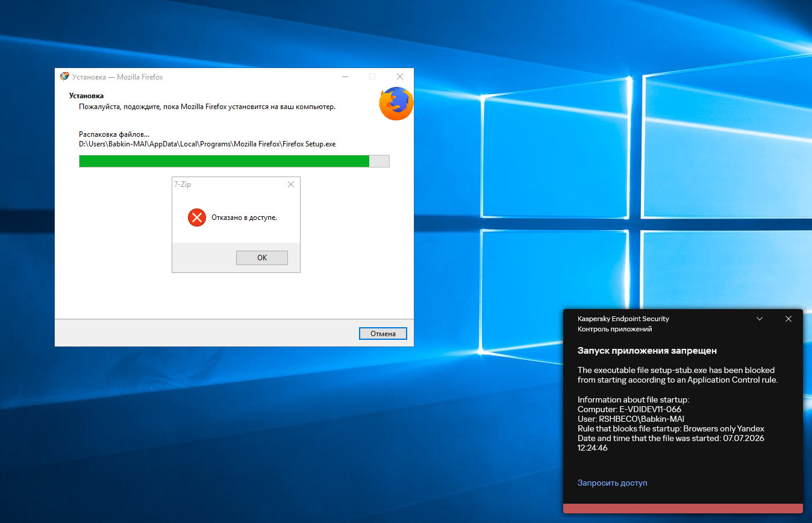
Task: Close the Mozilla Firefox installer window
Action: pyautogui.click(x=400, y=77)
